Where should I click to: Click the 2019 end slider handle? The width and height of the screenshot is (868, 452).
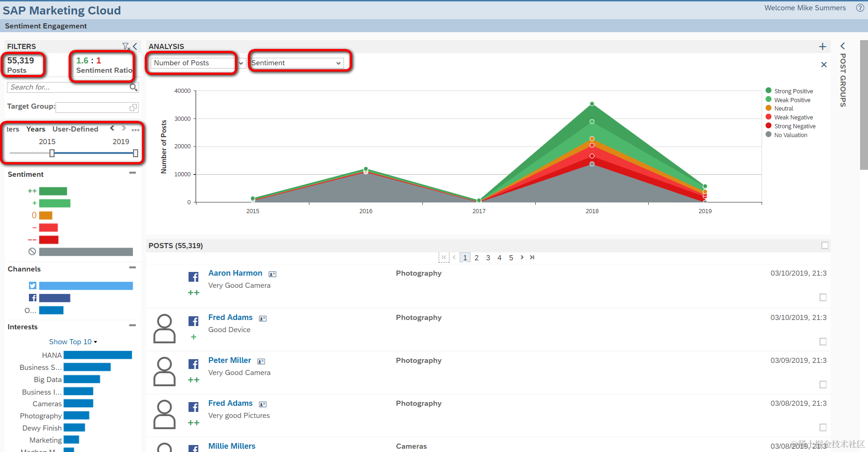tap(135, 153)
